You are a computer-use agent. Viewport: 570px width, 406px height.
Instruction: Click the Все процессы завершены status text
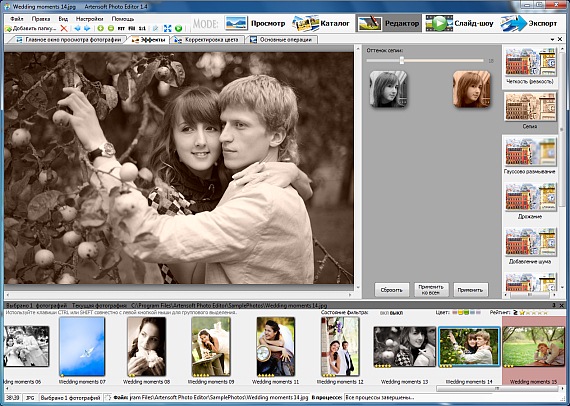coord(380,398)
